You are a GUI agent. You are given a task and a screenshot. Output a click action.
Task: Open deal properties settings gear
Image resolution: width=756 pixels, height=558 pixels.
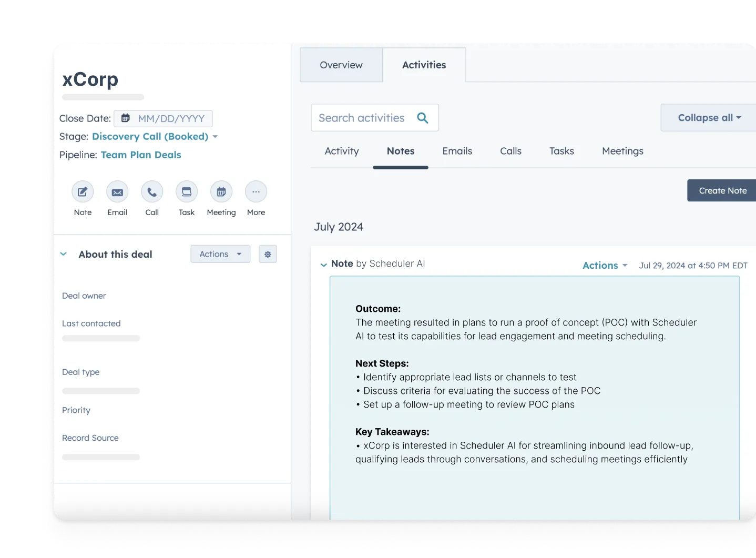point(268,254)
